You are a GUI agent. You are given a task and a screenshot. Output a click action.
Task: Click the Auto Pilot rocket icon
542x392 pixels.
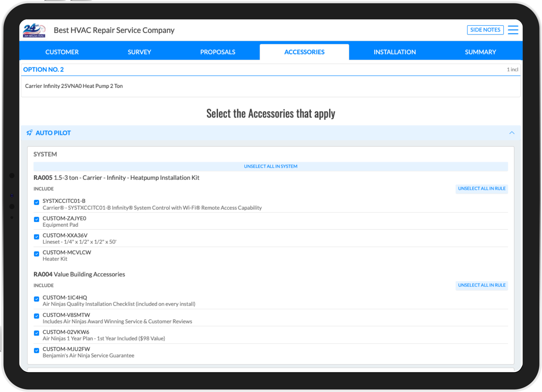[x=29, y=133]
